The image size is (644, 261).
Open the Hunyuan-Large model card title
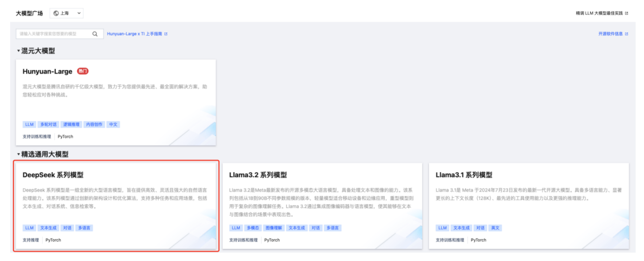[x=47, y=71]
